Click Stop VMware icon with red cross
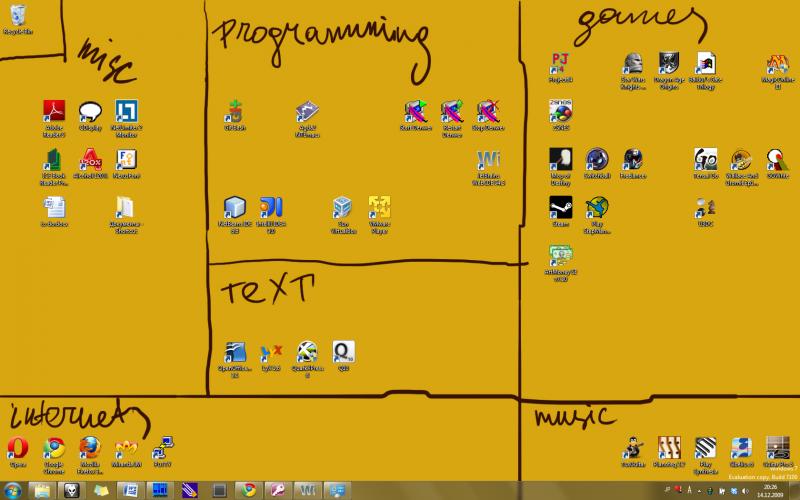 488,111
